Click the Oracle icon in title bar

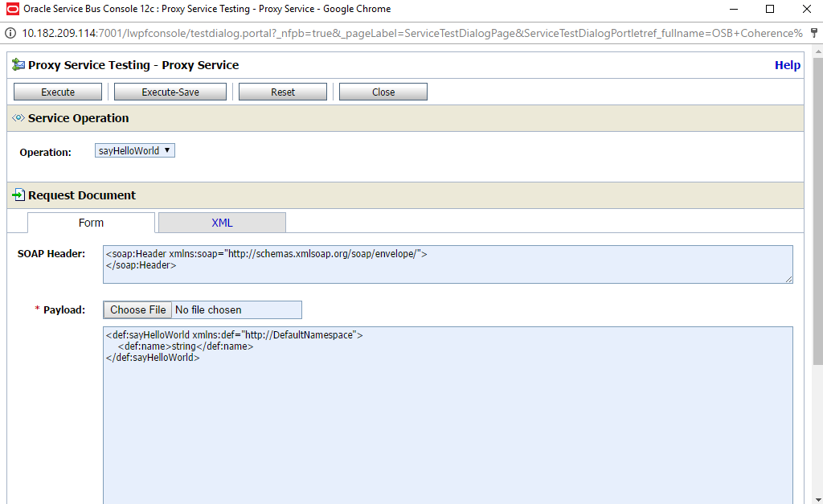12,9
